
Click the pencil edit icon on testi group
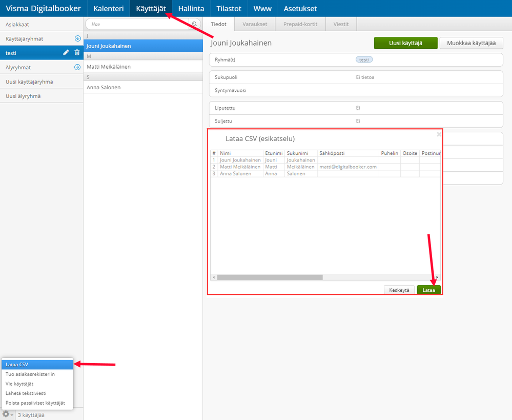coord(66,53)
